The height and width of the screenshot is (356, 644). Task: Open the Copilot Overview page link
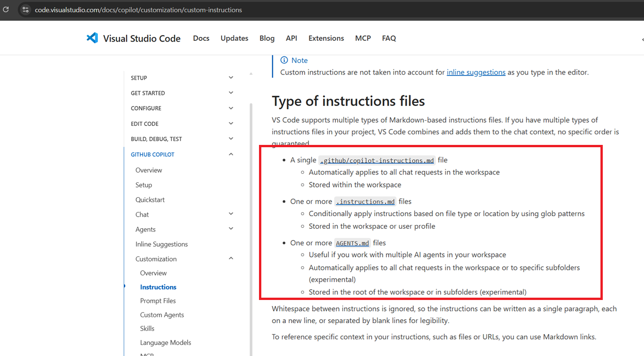149,170
